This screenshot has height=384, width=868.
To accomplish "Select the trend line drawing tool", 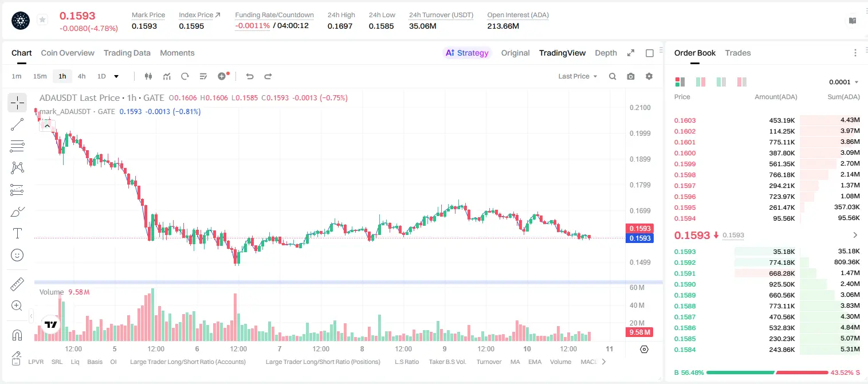I will click(x=17, y=124).
